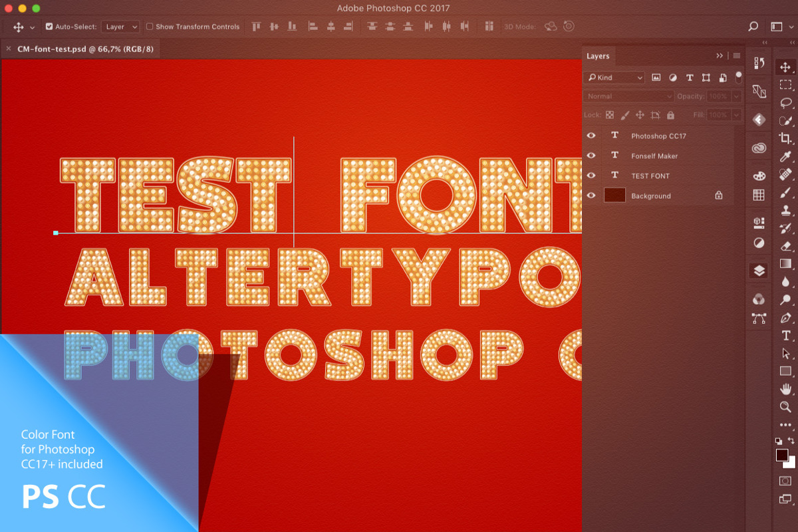The height and width of the screenshot is (532, 798).
Task: Select the Horizontal Type tool
Action: (x=785, y=336)
